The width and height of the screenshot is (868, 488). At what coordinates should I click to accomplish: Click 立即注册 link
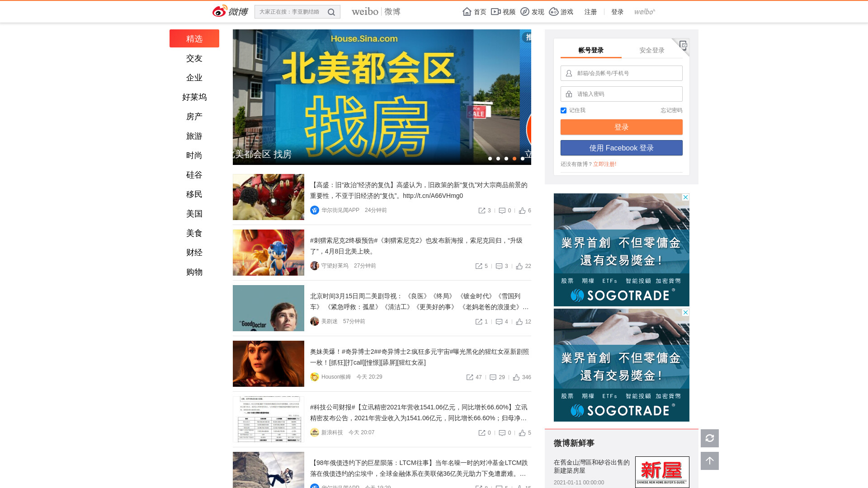pos(604,164)
